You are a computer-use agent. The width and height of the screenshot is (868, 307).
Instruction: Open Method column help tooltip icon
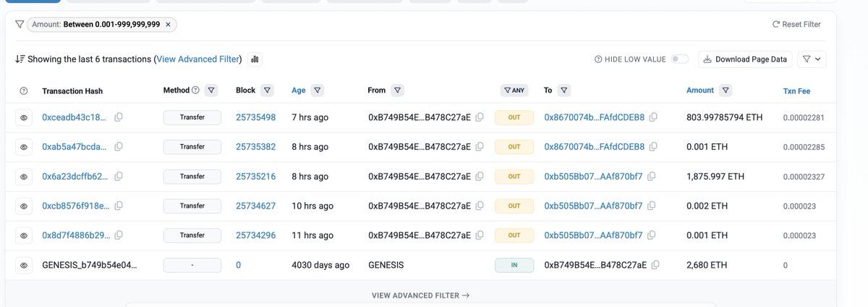(x=195, y=91)
